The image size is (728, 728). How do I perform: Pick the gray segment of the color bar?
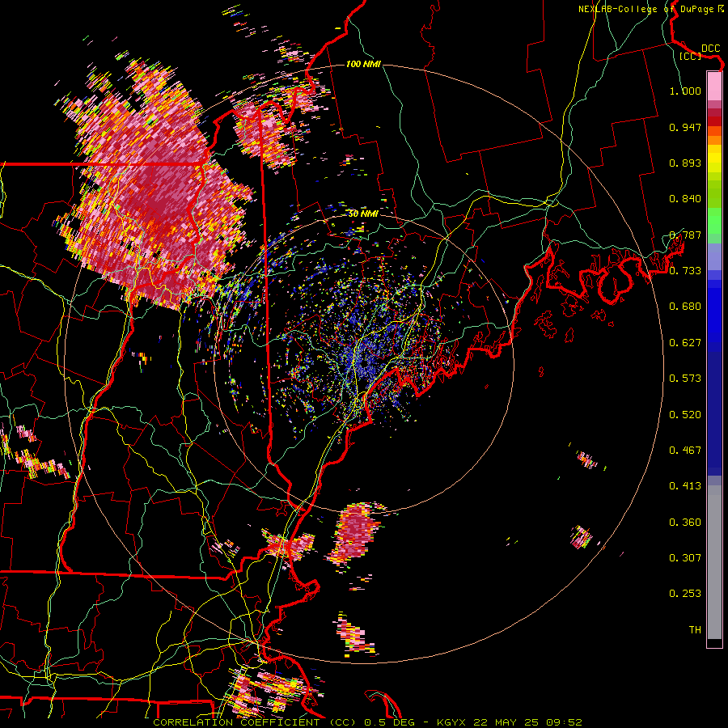[x=714, y=562]
